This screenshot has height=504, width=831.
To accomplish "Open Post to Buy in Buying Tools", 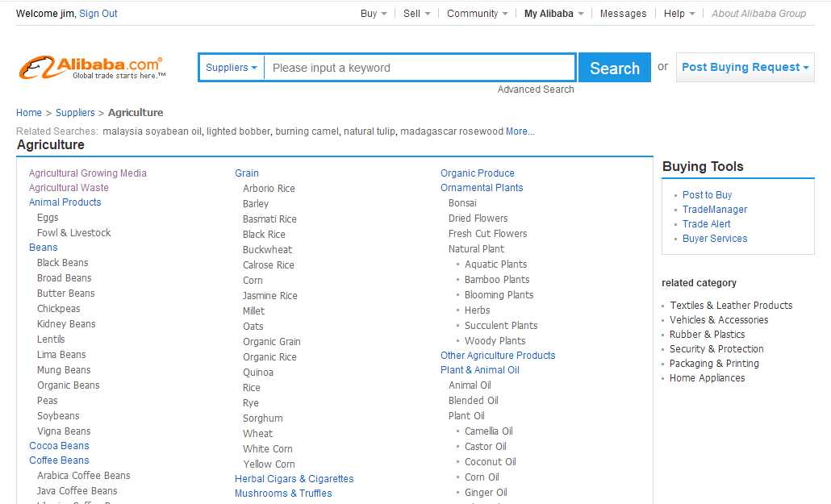I will pos(707,195).
